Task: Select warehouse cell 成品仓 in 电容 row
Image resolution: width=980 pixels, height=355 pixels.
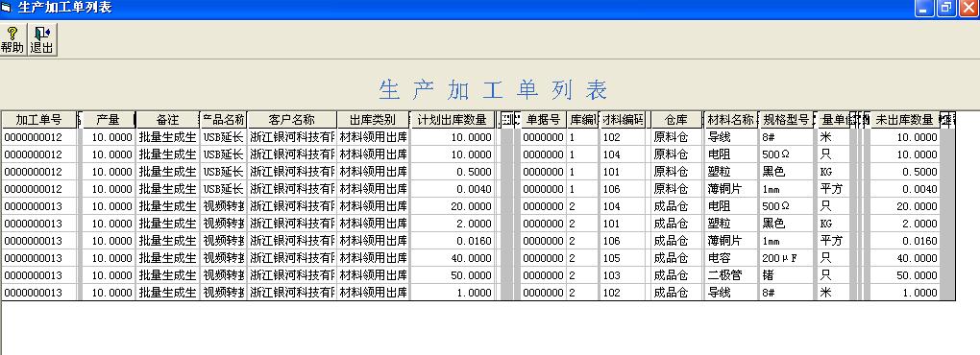Action: [x=676, y=258]
